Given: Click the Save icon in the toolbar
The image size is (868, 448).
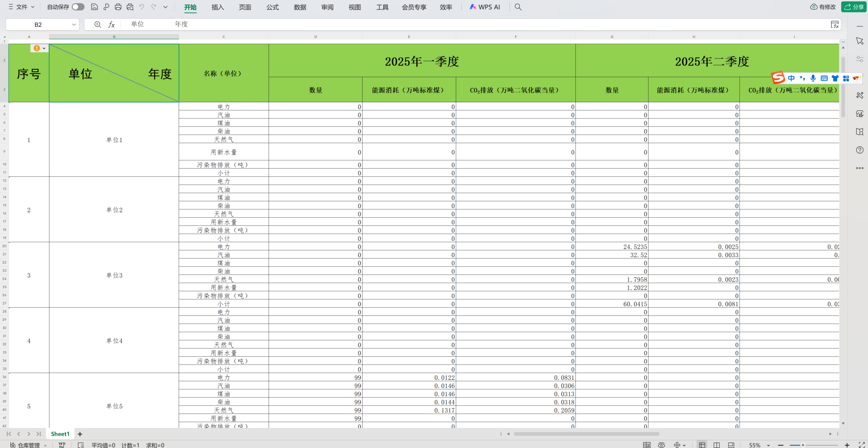Looking at the screenshot, I should pos(95,7).
